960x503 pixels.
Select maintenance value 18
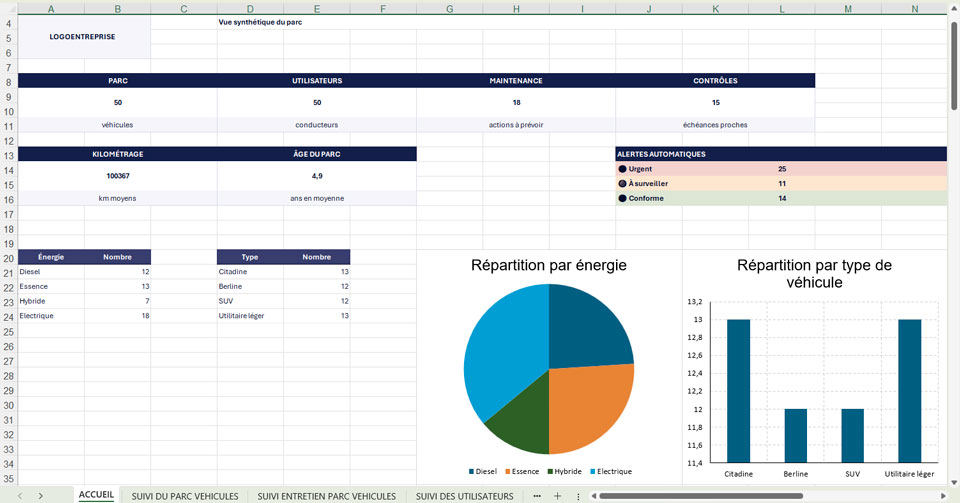coord(516,103)
